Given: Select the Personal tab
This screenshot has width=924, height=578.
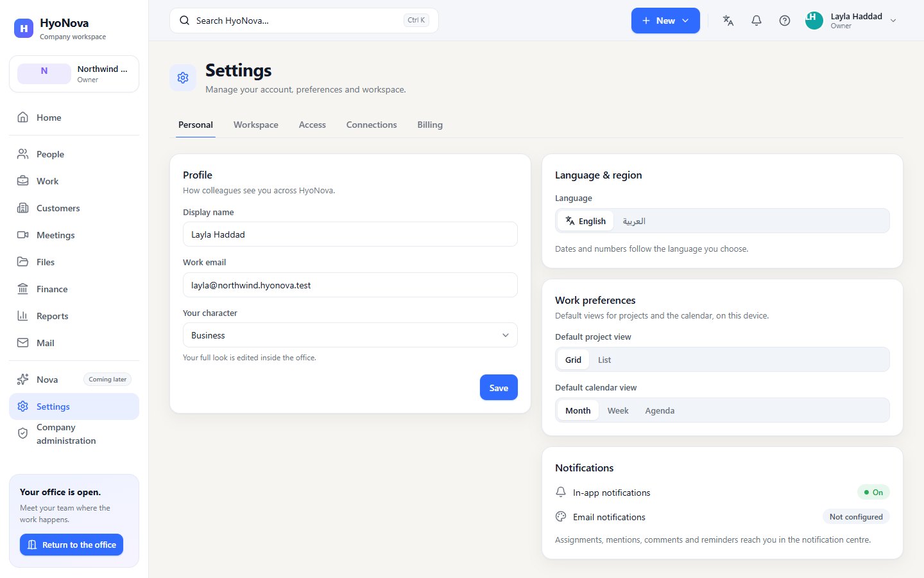Looking at the screenshot, I should (x=196, y=125).
